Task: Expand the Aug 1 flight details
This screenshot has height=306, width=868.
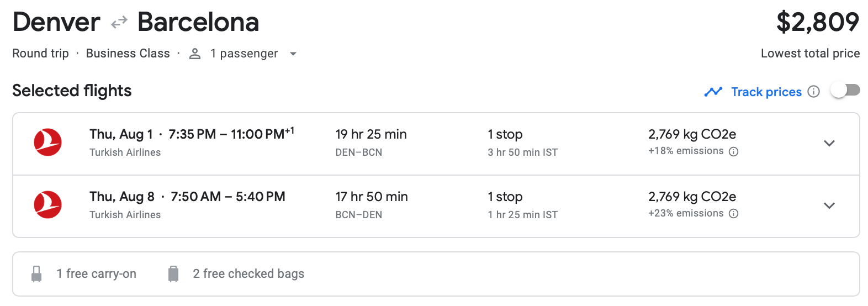Action: (829, 144)
